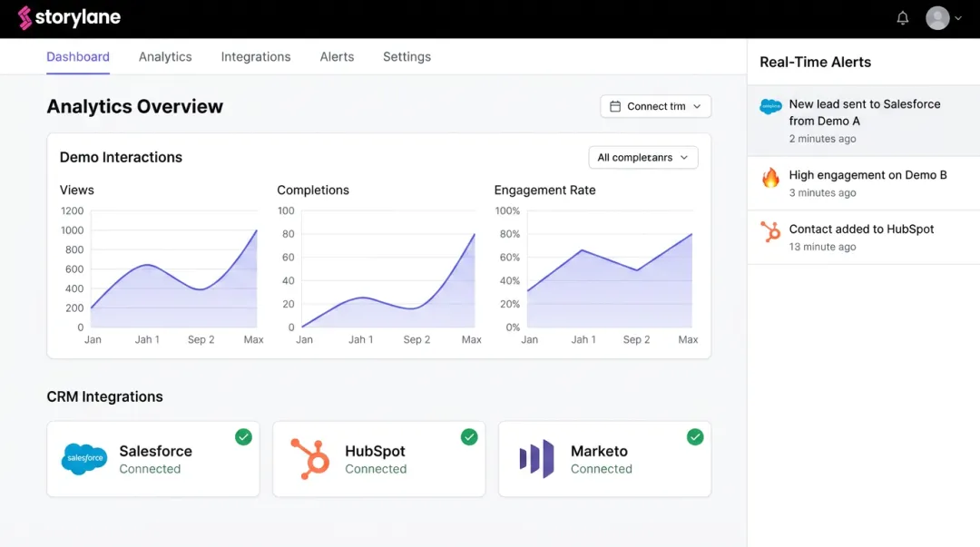Expand the user account chevron
980x547 pixels.
tap(958, 18)
